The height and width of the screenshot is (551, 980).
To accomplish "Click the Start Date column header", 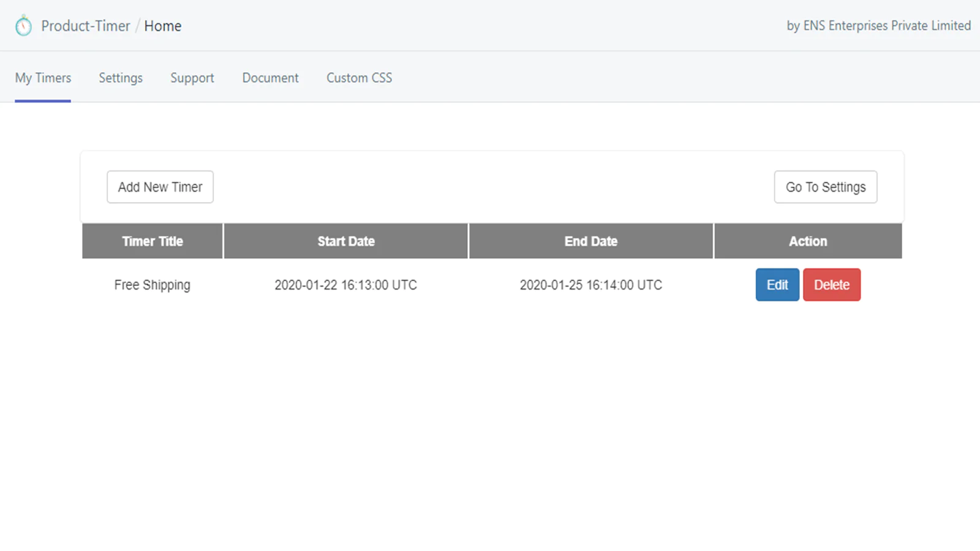I will pos(346,241).
